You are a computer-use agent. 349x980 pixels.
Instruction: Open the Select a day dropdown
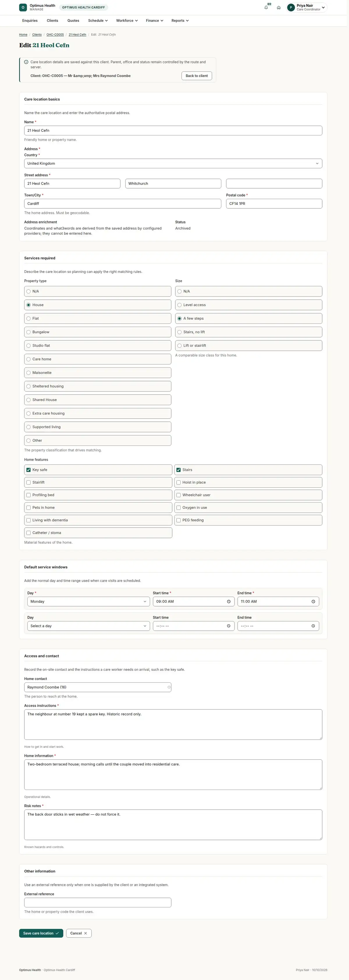88,626
